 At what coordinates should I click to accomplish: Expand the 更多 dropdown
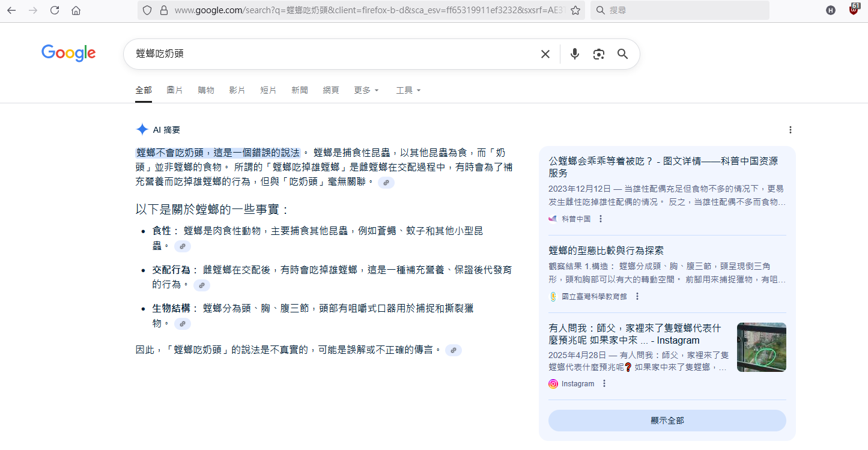(366, 90)
